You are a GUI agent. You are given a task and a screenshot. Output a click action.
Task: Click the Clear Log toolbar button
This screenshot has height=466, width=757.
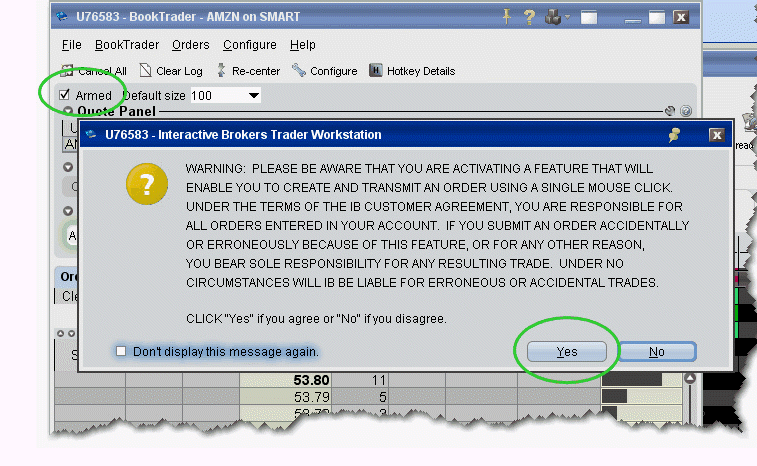click(x=171, y=71)
